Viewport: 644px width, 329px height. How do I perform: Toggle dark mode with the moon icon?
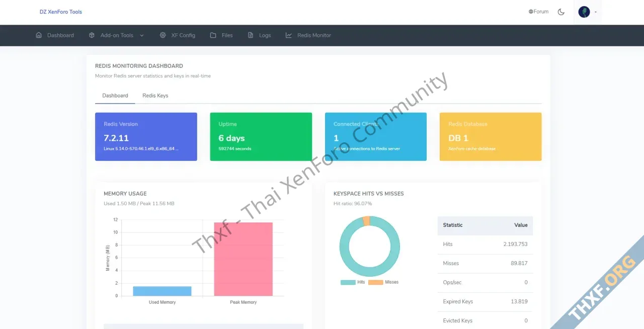pyautogui.click(x=561, y=12)
